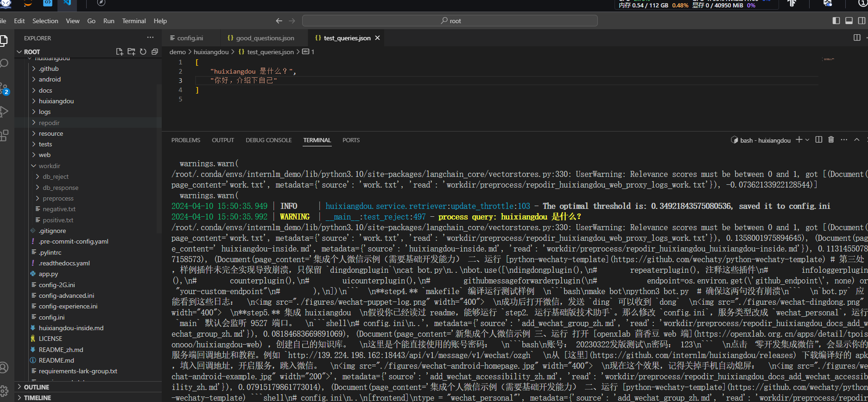Open the Selection menu

(45, 21)
